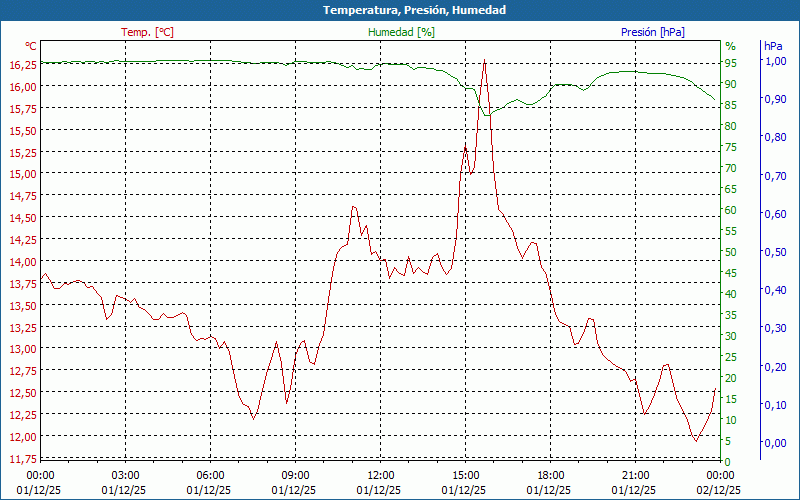Screen dimensions: 800x500
Task: Click the chart title 'Temperatura, Presión, Humedad'
Action: [414, 10]
